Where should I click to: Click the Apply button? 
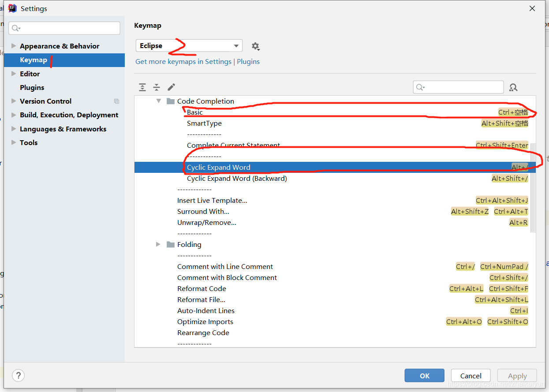tap(517, 376)
